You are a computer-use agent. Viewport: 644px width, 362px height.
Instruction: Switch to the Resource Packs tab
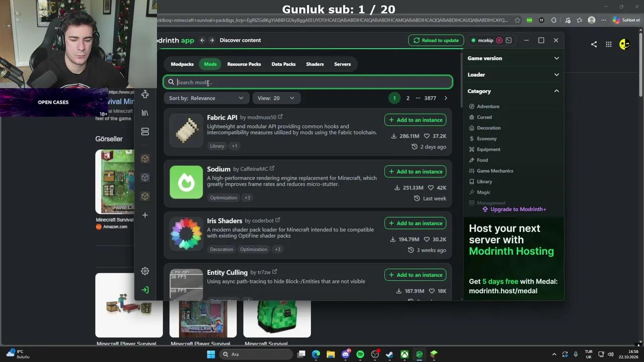(x=244, y=64)
